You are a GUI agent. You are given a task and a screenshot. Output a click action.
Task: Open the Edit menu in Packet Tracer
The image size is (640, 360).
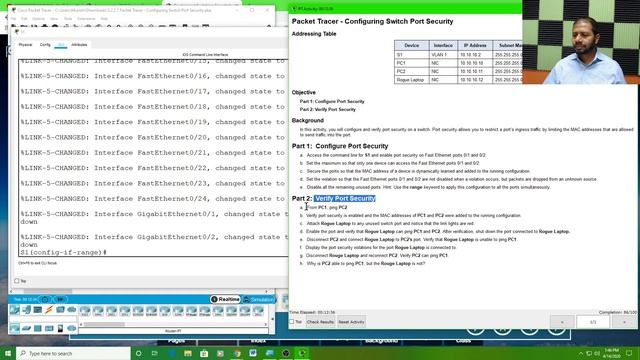point(24,18)
